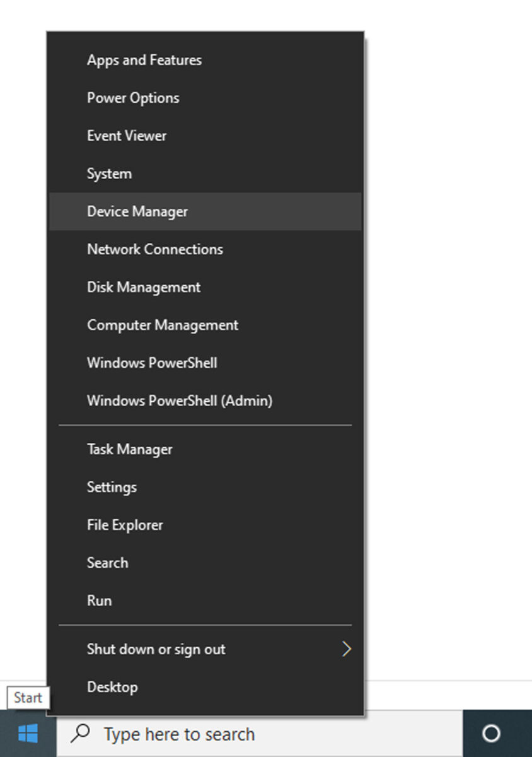This screenshot has width=532, height=757.
Task: Click the magnifier search icon
Action: click(81, 734)
